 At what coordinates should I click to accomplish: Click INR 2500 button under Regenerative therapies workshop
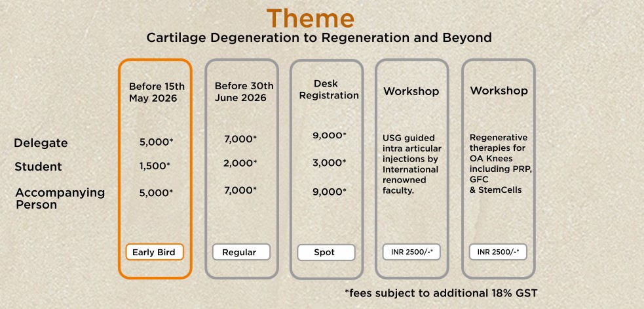pyautogui.click(x=498, y=252)
